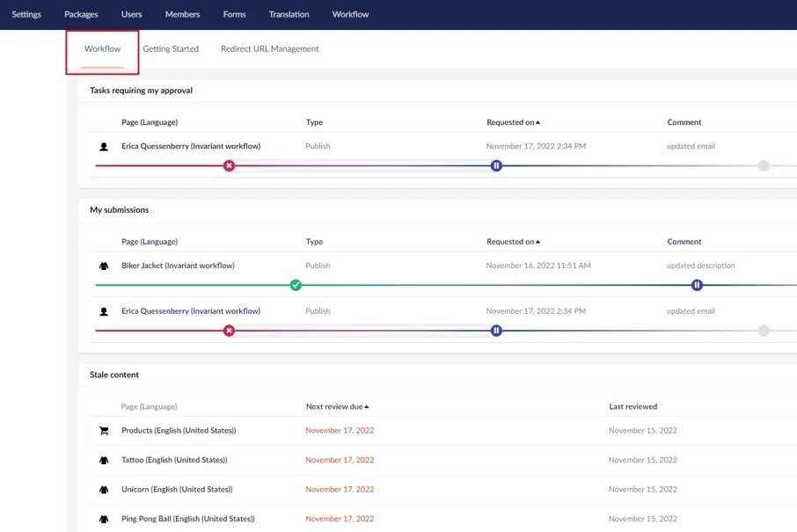Click the 'updated description' comment on Biker Jacket
The height and width of the screenshot is (532, 797).
(700, 266)
